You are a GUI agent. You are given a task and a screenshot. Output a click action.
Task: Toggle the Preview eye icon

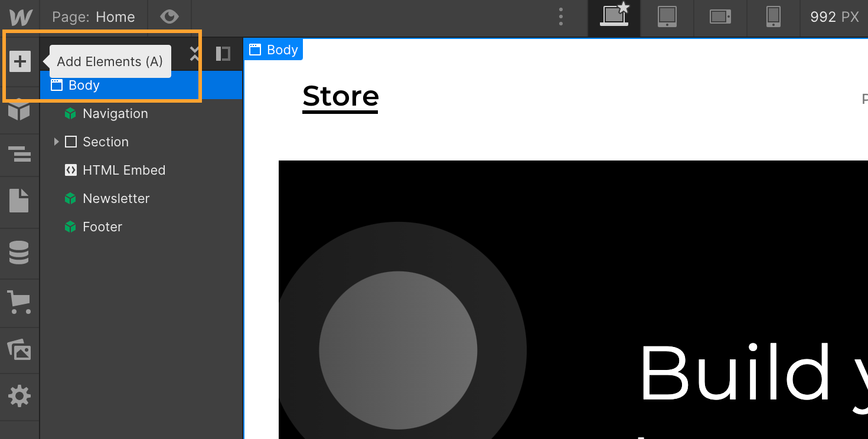point(169,17)
